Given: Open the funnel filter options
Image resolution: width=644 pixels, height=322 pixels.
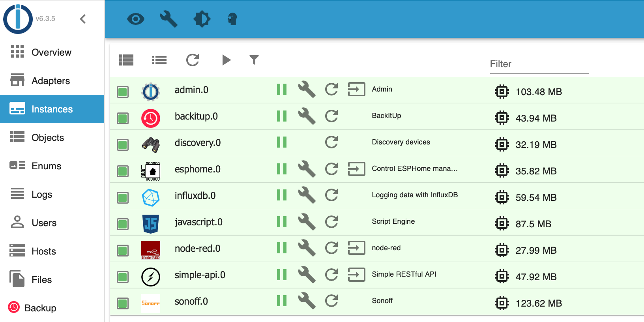Looking at the screenshot, I should (x=254, y=60).
